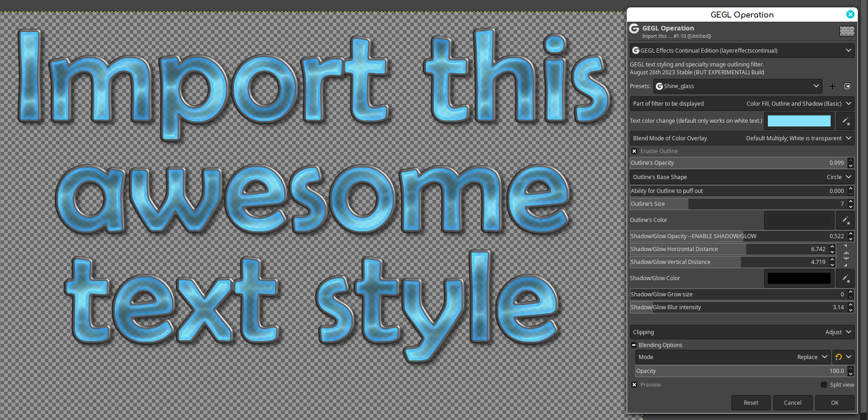This screenshot has height=420, width=868.
Task: Close the GEGL Operation dialog
Action: click(850, 14)
